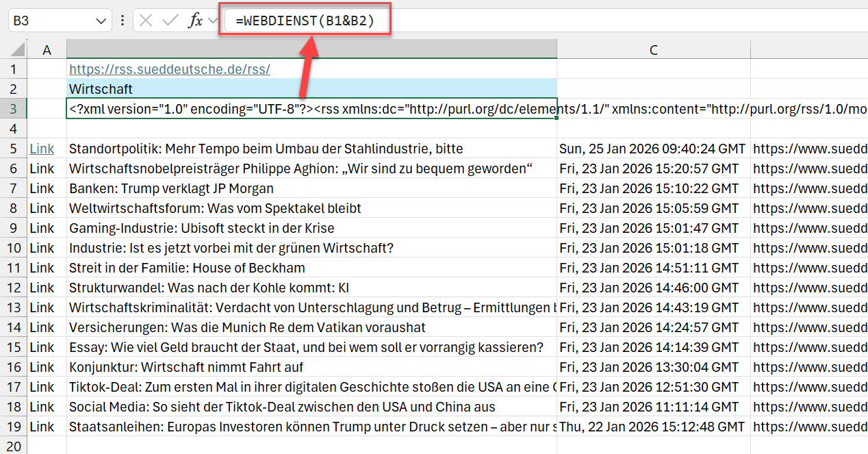Viewport: 868px width, 454px height.
Task: Select the Sun, 25 Jan 2026 date cell
Action: tap(653, 149)
